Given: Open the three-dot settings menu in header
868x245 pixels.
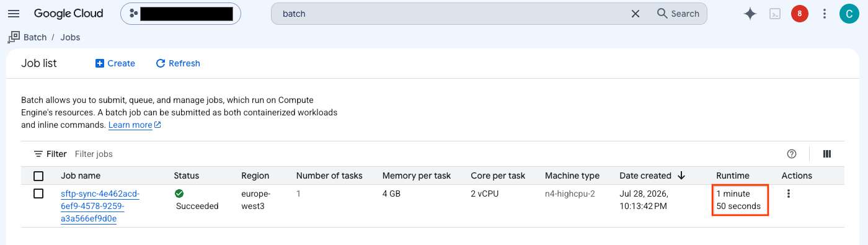Looking at the screenshot, I should pos(825,14).
